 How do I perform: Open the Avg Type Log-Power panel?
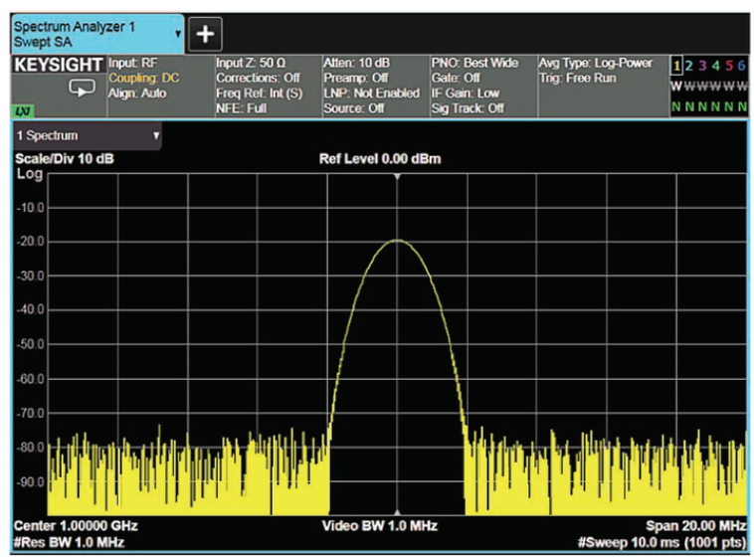click(596, 70)
